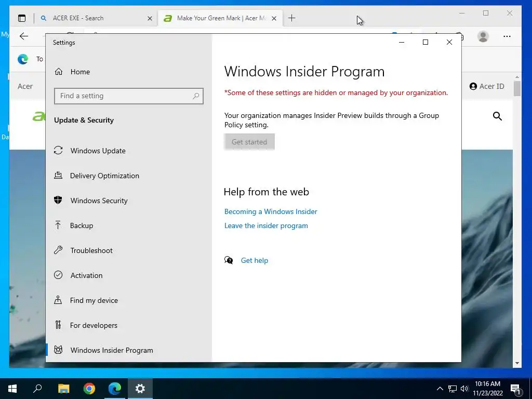Open Leave the insider program link
This screenshot has height=399, width=532.
click(266, 225)
